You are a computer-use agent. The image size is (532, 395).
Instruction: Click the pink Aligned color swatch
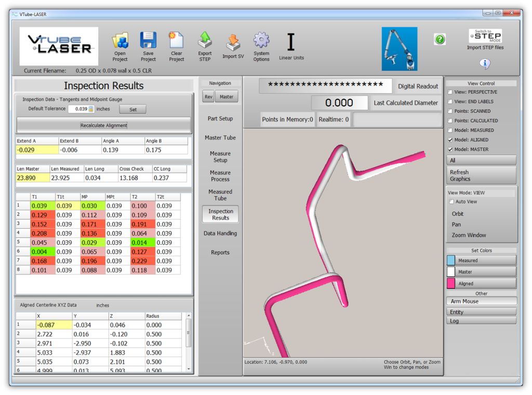(451, 283)
